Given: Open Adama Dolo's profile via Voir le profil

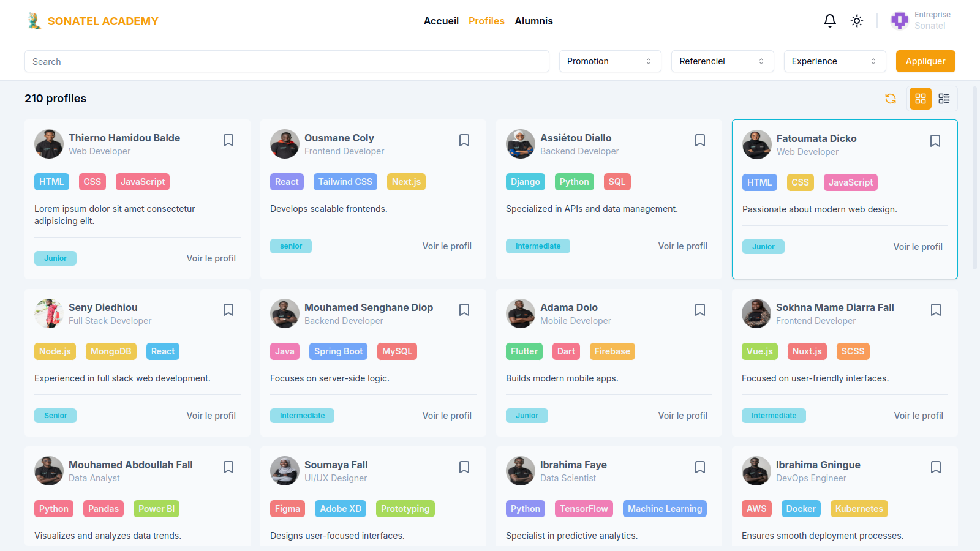Looking at the screenshot, I should pyautogui.click(x=682, y=415).
